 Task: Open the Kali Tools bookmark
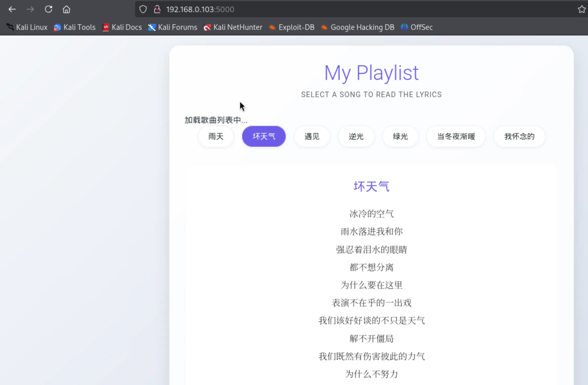pyautogui.click(x=75, y=27)
